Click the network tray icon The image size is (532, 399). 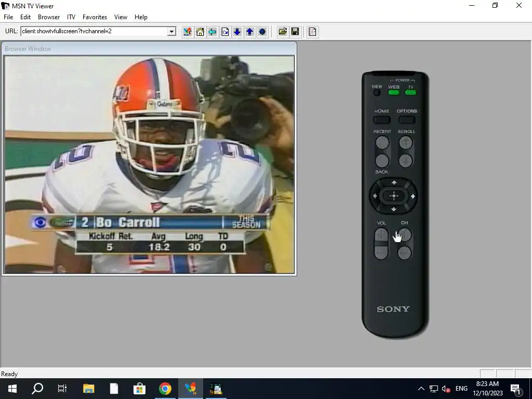point(434,389)
